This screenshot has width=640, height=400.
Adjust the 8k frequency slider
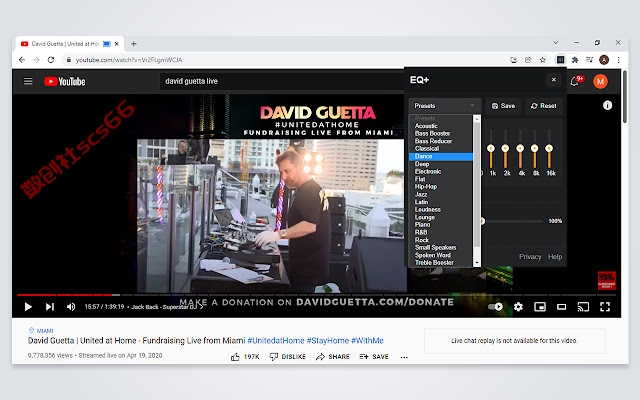click(535, 149)
